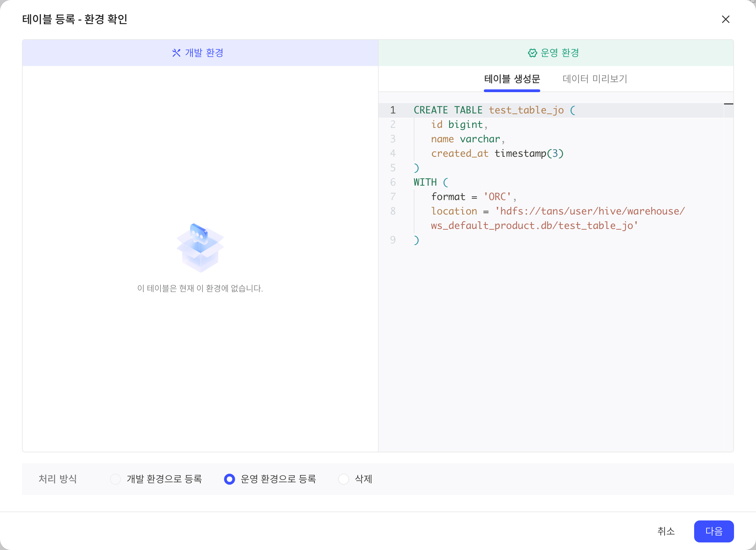The width and height of the screenshot is (756, 550).
Task: Select the 운영 환경 header
Action: [556, 53]
